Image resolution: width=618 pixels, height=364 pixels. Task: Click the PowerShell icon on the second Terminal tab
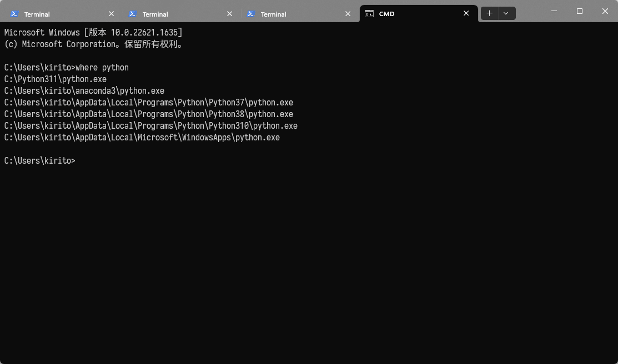pyautogui.click(x=133, y=14)
